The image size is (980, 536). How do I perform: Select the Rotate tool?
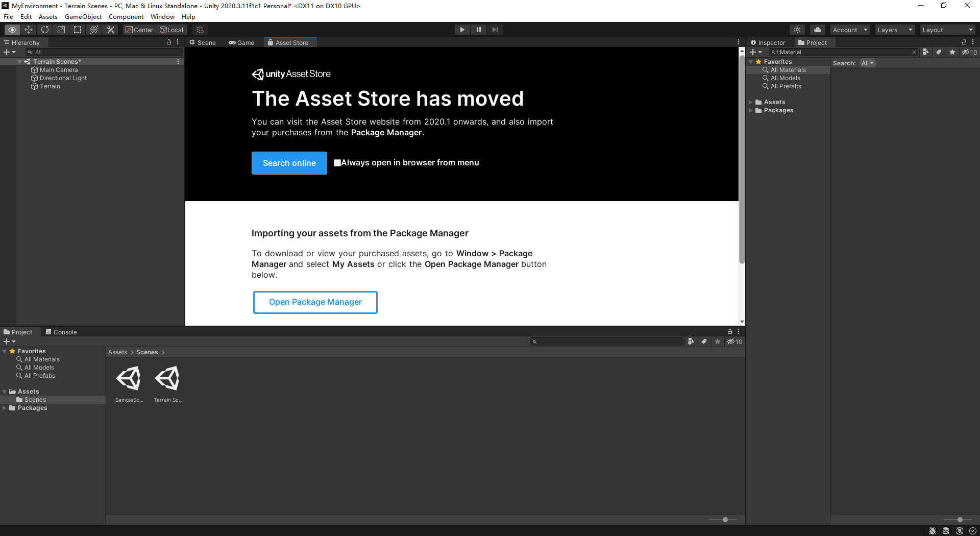45,30
